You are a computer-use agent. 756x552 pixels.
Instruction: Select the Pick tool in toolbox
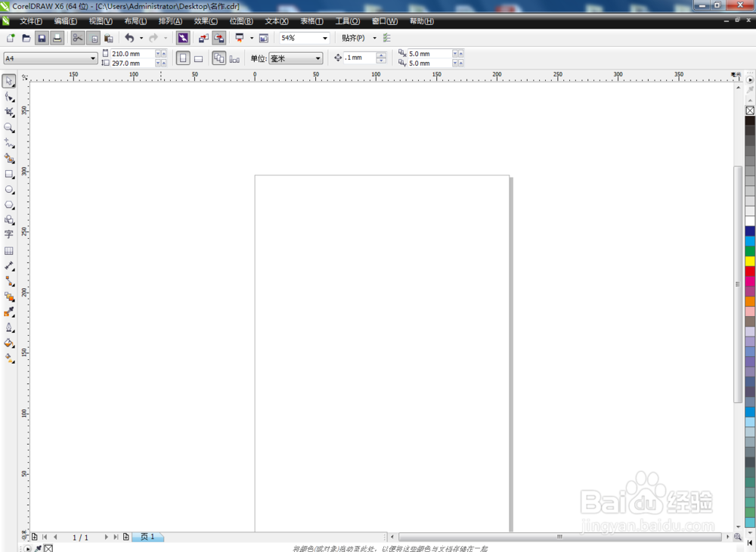coord(8,81)
